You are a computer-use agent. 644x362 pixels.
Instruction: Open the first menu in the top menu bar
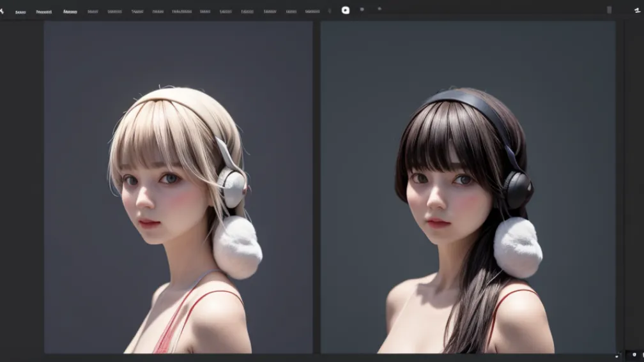(x=20, y=11)
